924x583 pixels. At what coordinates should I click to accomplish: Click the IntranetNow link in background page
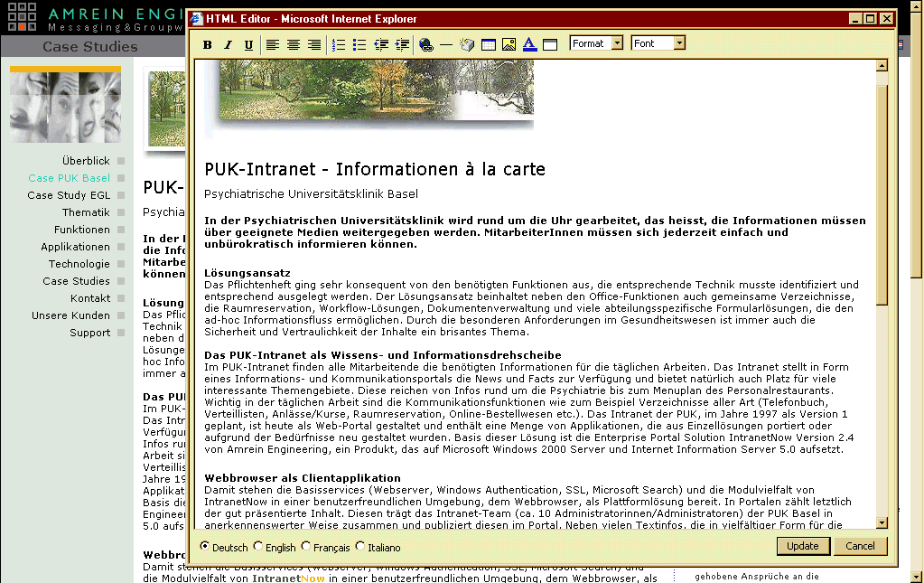[288, 578]
